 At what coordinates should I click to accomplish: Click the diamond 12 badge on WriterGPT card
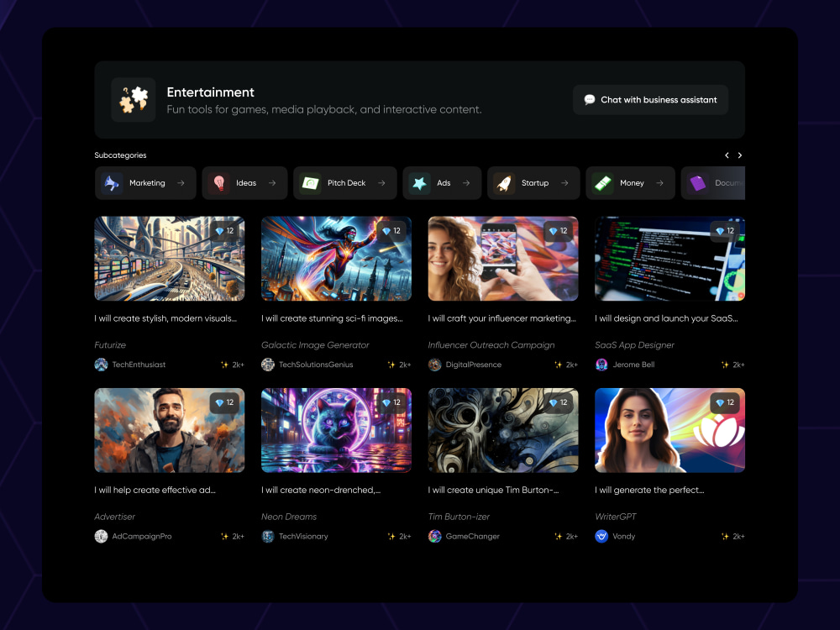pos(725,402)
